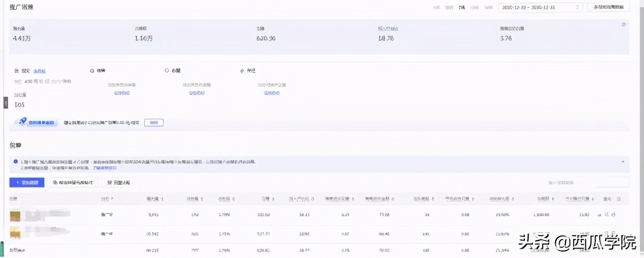Click the second button with icon above the table
The image size is (644, 258).
click(x=72, y=182)
